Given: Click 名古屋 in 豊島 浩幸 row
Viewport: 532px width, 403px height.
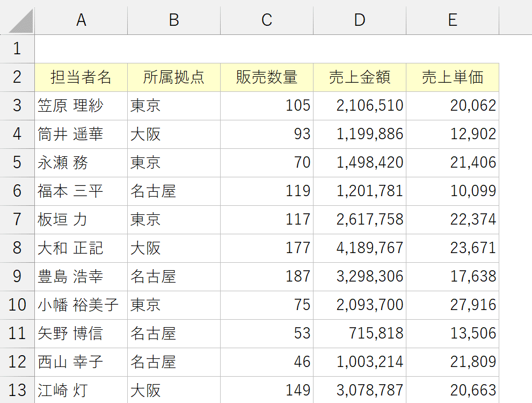Looking at the screenshot, I should (x=174, y=276).
